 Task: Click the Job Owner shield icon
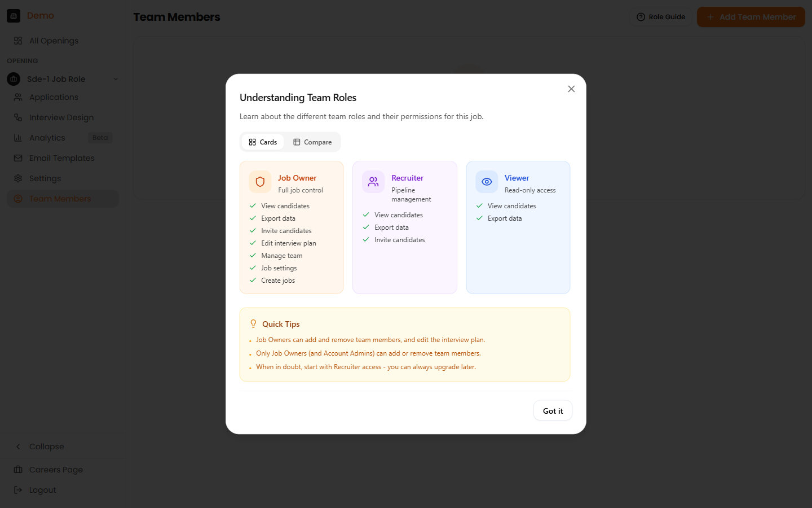click(x=259, y=182)
